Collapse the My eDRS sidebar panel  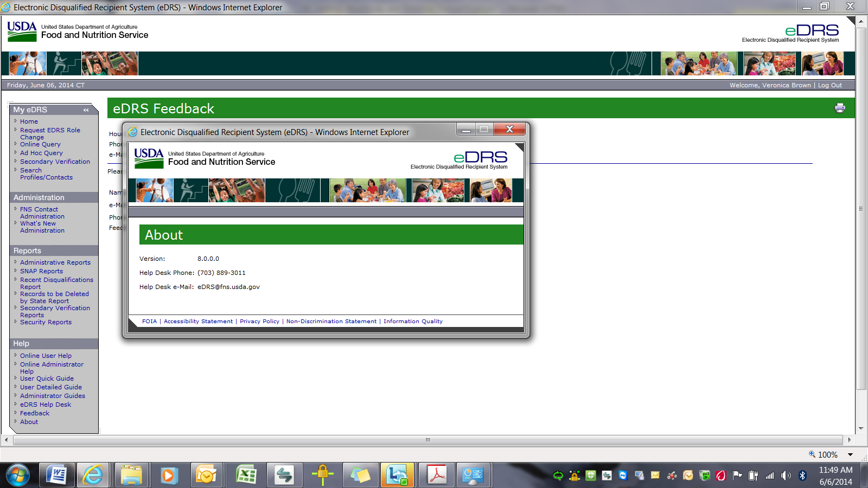pos(86,110)
